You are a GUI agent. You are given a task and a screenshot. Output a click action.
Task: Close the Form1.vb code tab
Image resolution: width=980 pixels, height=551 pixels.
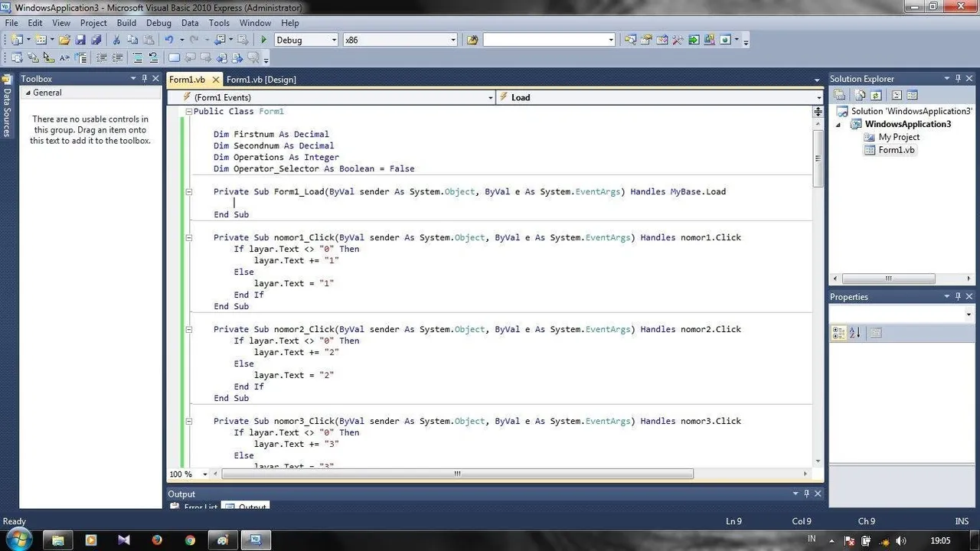click(x=215, y=80)
